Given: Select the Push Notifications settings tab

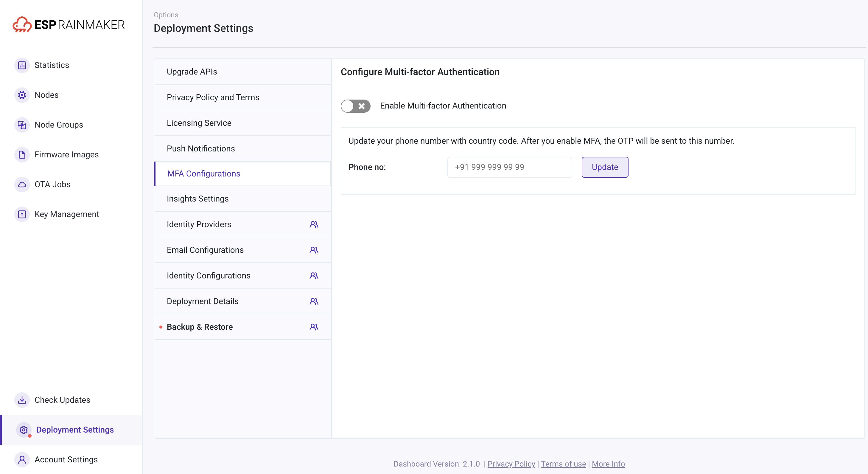Looking at the screenshot, I should [200, 149].
